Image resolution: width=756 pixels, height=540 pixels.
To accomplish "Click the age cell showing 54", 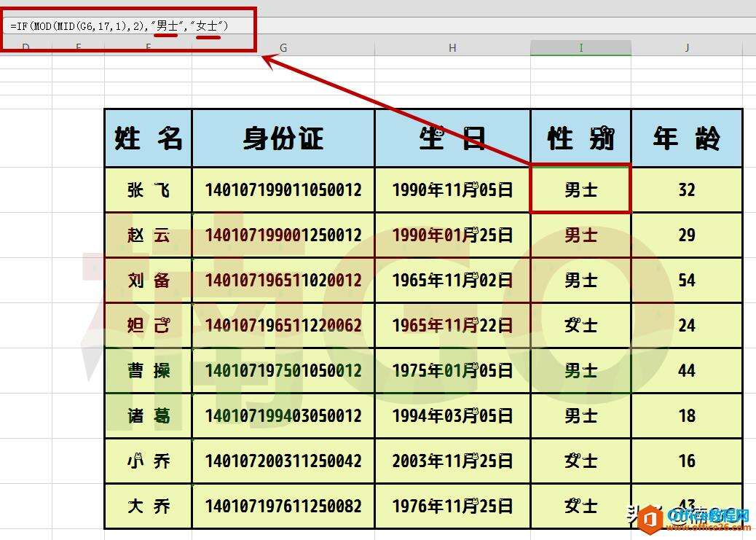I will (687, 281).
